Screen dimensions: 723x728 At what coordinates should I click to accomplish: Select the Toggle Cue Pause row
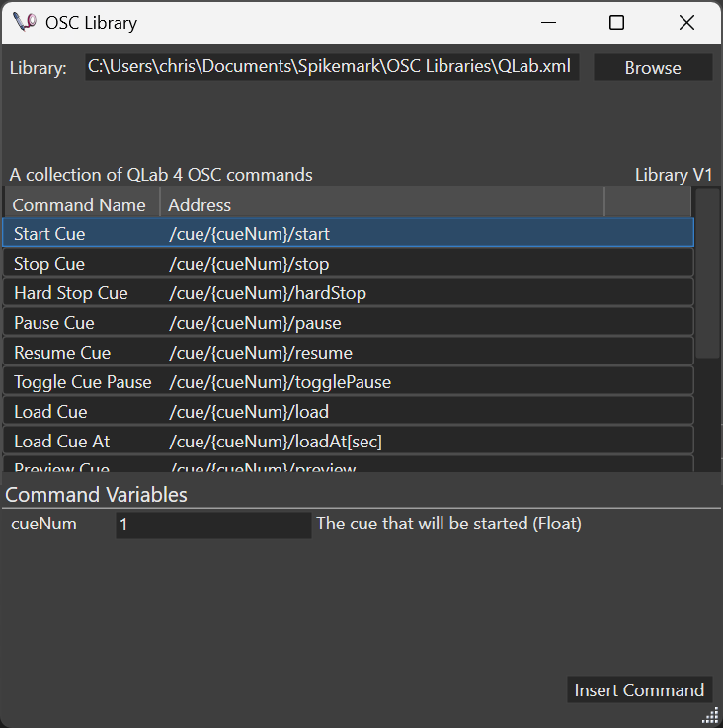(x=349, y=382)
